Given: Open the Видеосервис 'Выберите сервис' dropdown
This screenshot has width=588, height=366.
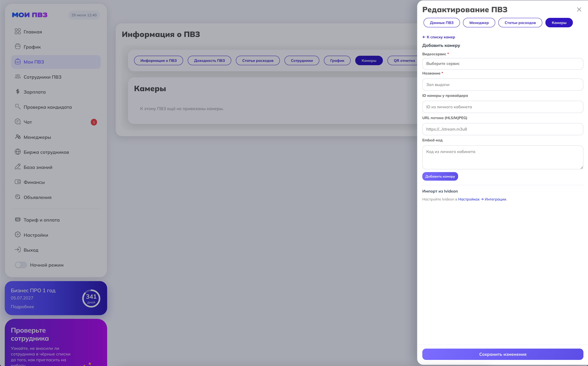Looking at the screenshot, I should pos(502,64).
